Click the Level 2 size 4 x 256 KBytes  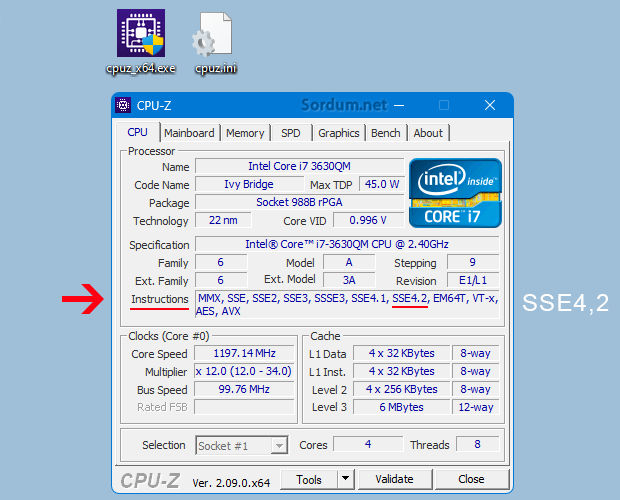click(401, 389)
